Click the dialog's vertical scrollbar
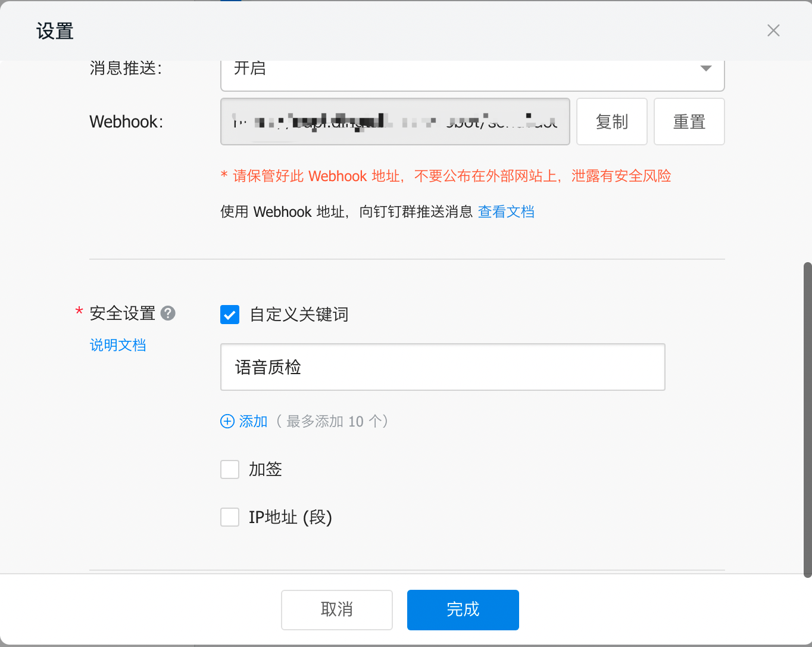812x647 pixels. (807, 419)
